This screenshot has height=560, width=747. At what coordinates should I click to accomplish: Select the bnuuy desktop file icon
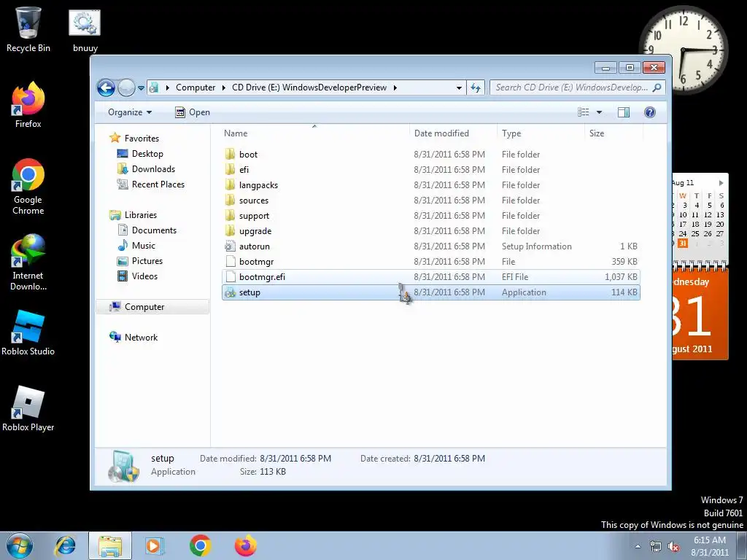tap(85, 29)
